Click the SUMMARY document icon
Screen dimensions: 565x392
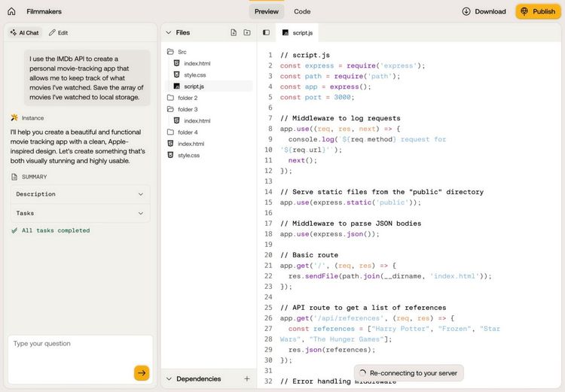click(x=14, y=177)
